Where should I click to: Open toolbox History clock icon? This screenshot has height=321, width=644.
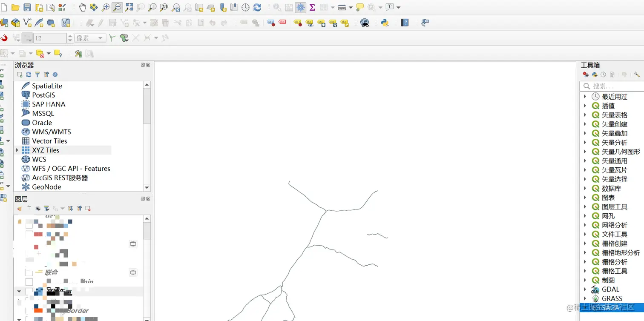[x=604, y=75]
